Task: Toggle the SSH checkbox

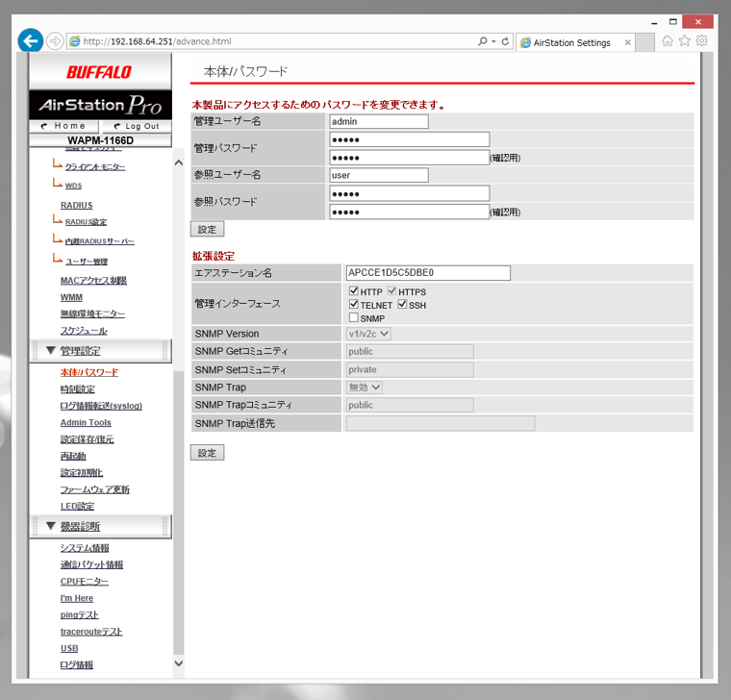Action: coord(402,305)
